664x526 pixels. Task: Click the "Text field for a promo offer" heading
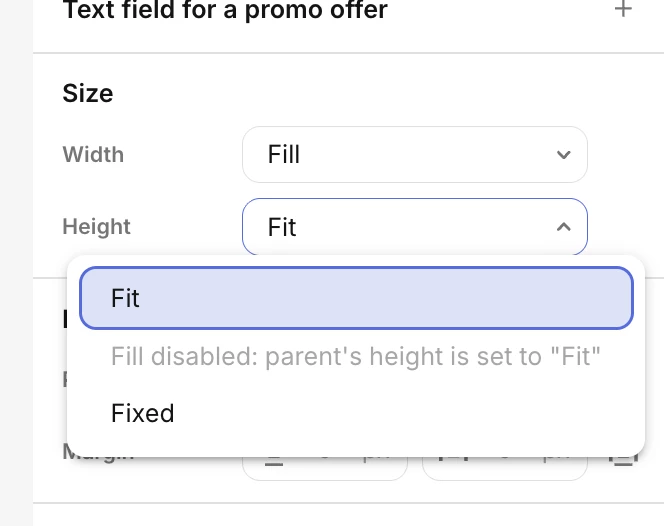click(225, 11)
